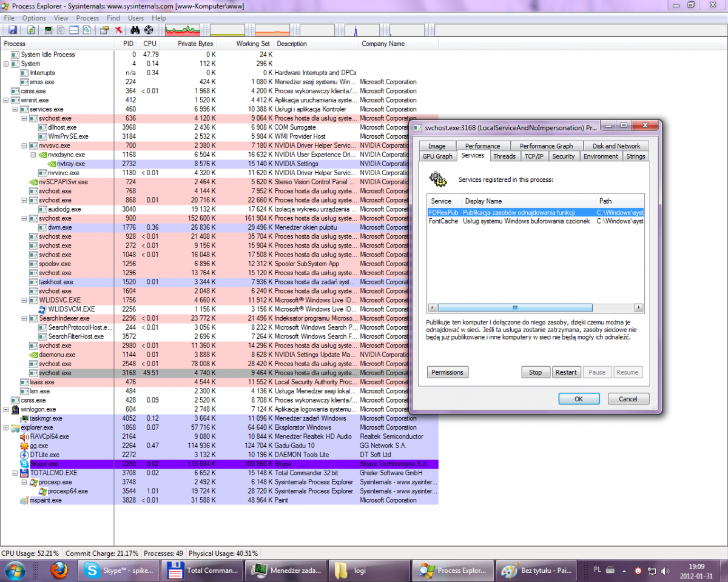Screen dimensions: 728x582
Task: Switch to the Threads tab
Action: 504,156
